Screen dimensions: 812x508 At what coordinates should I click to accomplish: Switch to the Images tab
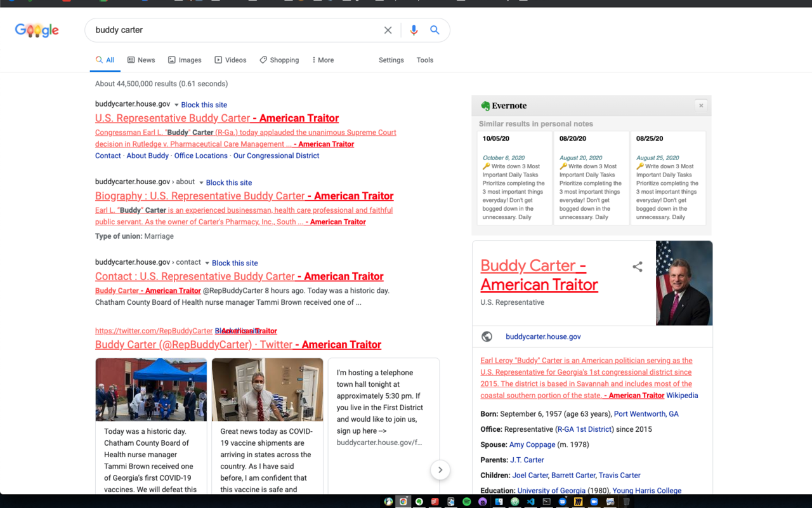pyautogui.click(x=185, y=60)
